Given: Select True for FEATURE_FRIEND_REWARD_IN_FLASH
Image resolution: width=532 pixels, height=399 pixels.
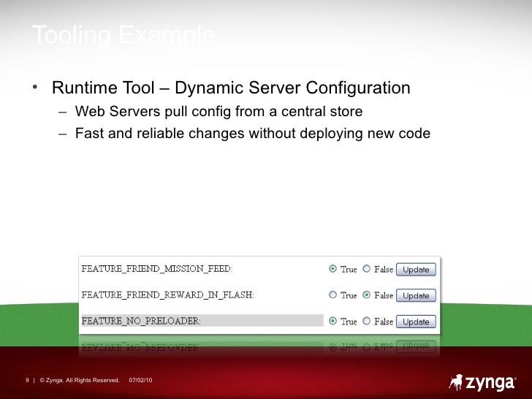Looking at the screenshot, I should click(x=332, y=294).
